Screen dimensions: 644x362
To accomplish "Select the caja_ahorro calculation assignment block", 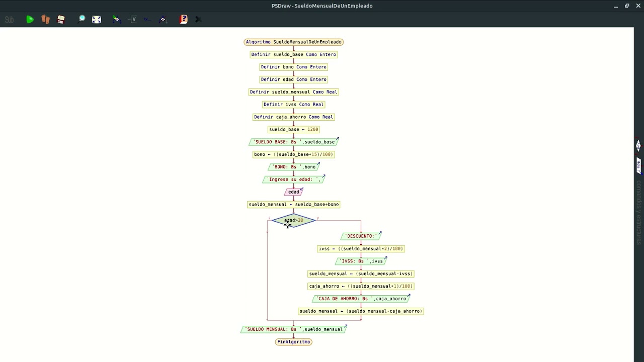I will [x=361, y=286].
